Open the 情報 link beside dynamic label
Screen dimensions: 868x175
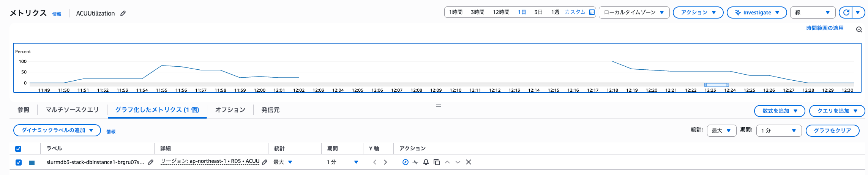click(111, 132)
